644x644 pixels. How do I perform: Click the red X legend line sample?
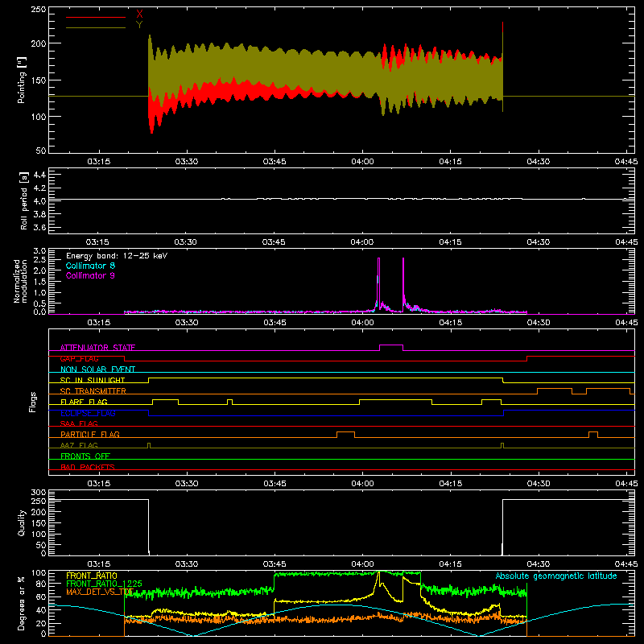pos(96,17)
